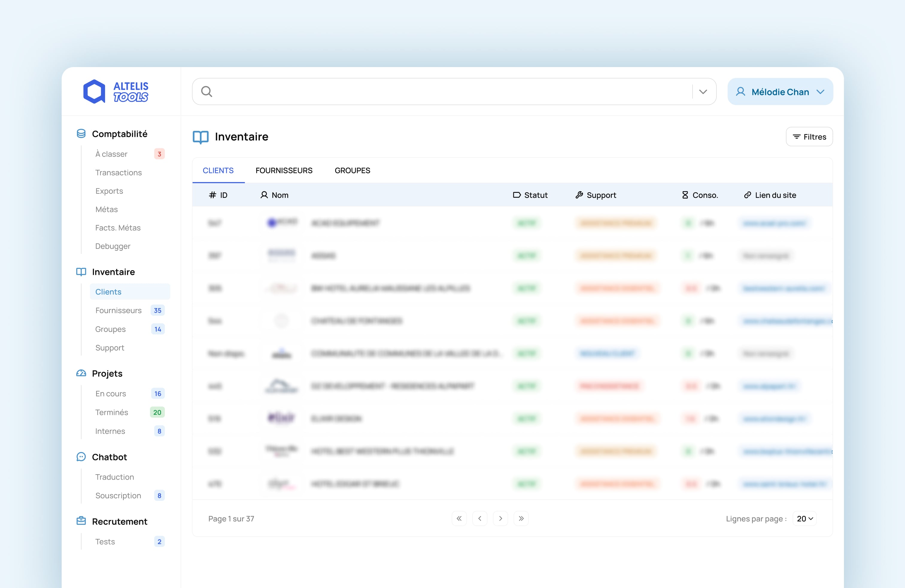Open Terminés projects in sidebar
The width and height of the screenshot is (905, 588).
pyautogui.click(x=111, y=412)
